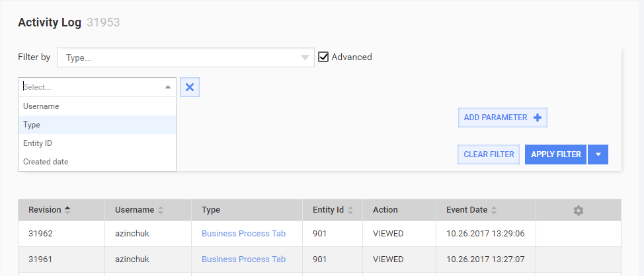
Task: Choose Type from the parameter list
Action: coord(97,125)
